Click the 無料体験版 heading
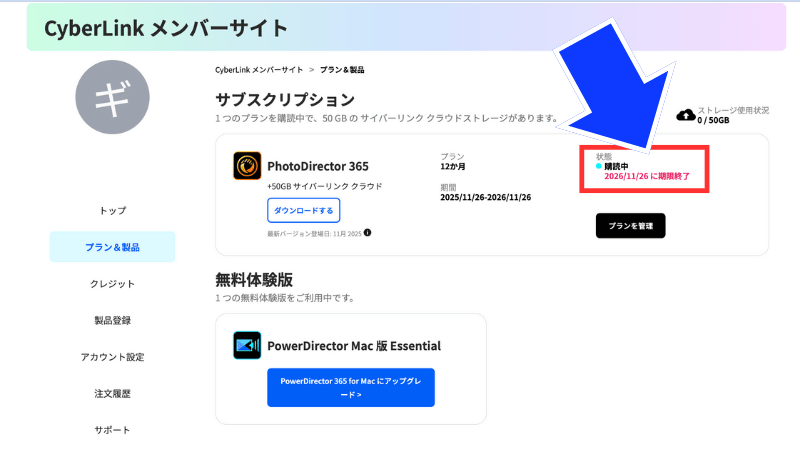Image resolution: width=800 pixels, height=450 pixels. [x=254, y=280]
